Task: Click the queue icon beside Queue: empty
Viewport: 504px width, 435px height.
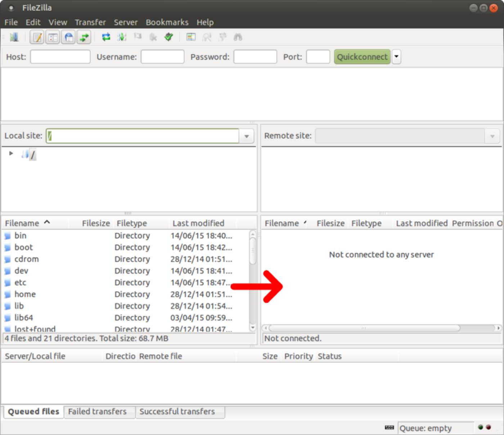Action: 389,427
